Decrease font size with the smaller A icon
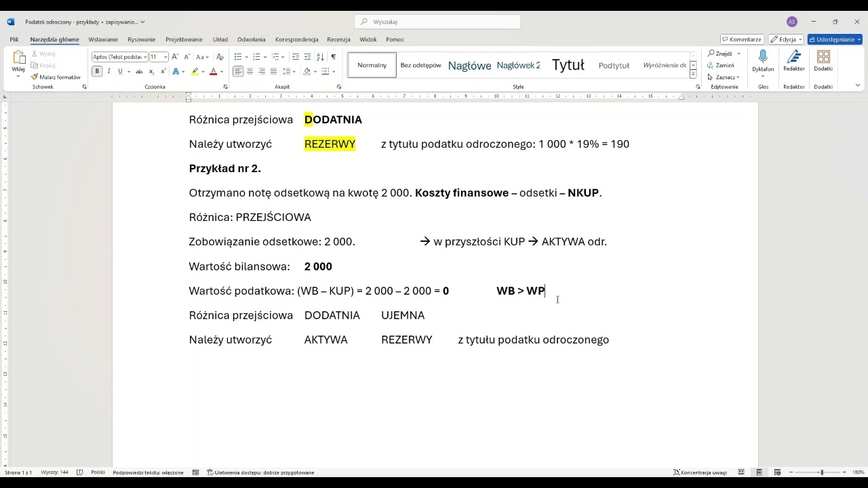The image size is (868, 488). [187, 57]
